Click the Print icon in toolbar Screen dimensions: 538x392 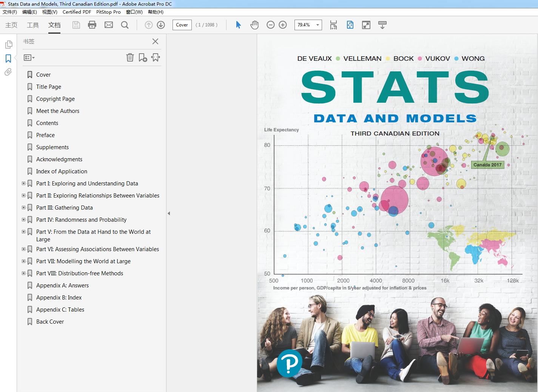tap(92, 25)
